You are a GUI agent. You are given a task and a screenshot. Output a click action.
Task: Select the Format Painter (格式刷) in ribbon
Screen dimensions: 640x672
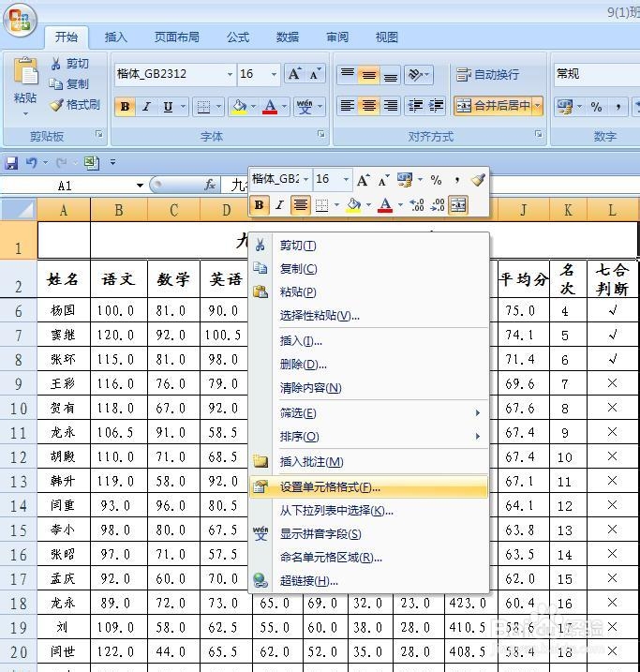pos(75,105)
